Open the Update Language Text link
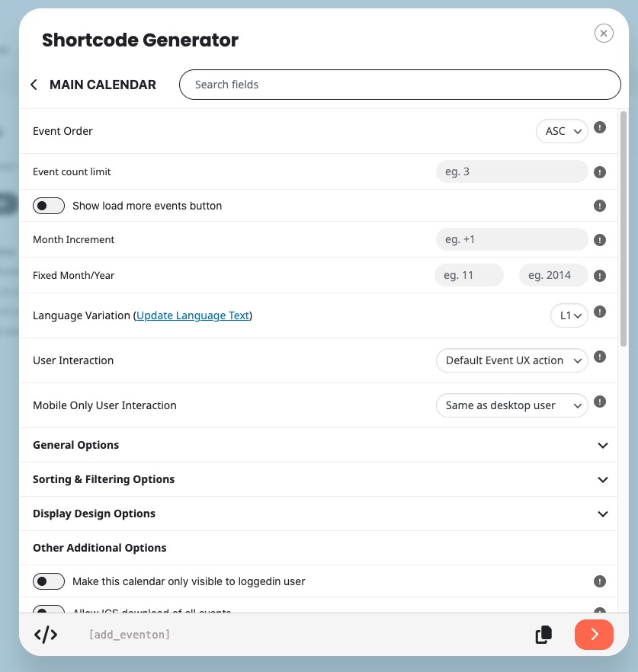 [193, 315]
